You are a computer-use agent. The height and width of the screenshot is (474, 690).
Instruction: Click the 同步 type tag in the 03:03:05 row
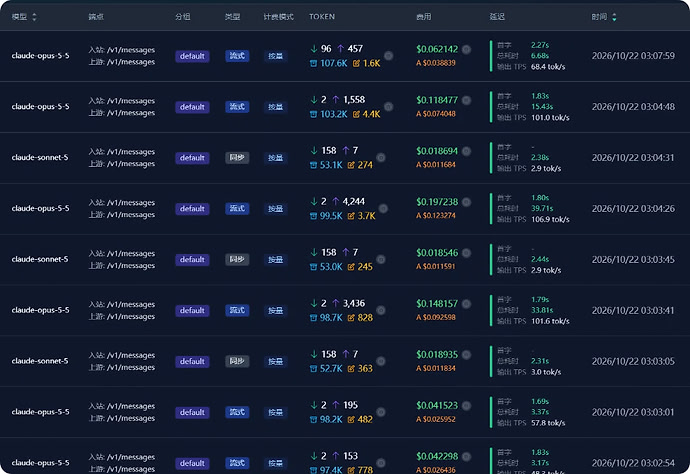pos(237,361)
